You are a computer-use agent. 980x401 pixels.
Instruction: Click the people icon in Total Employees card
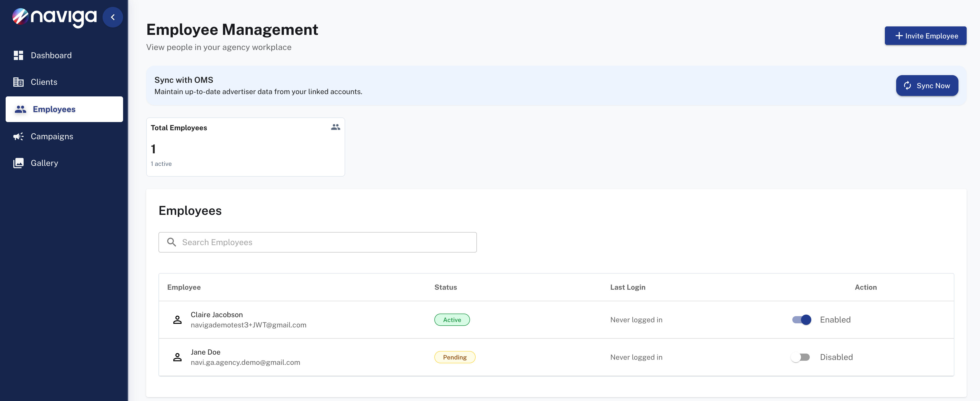(x=335, y=127)
